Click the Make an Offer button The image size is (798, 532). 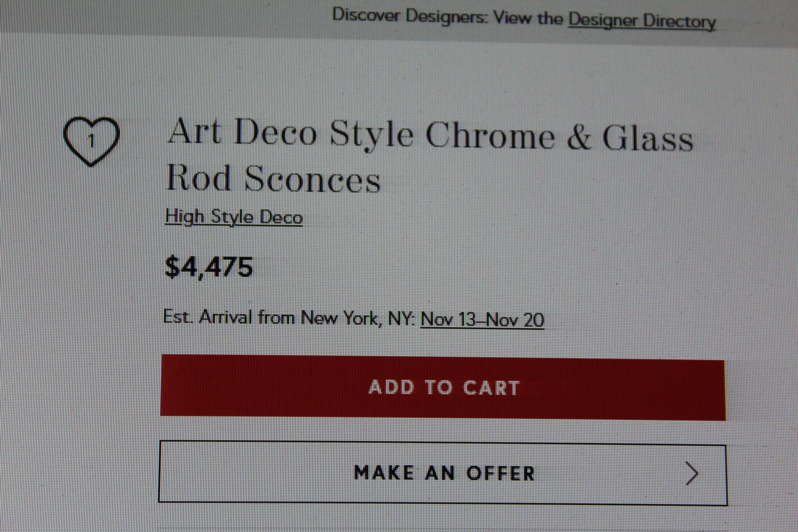pyautogui.click(x=443, y=473)
